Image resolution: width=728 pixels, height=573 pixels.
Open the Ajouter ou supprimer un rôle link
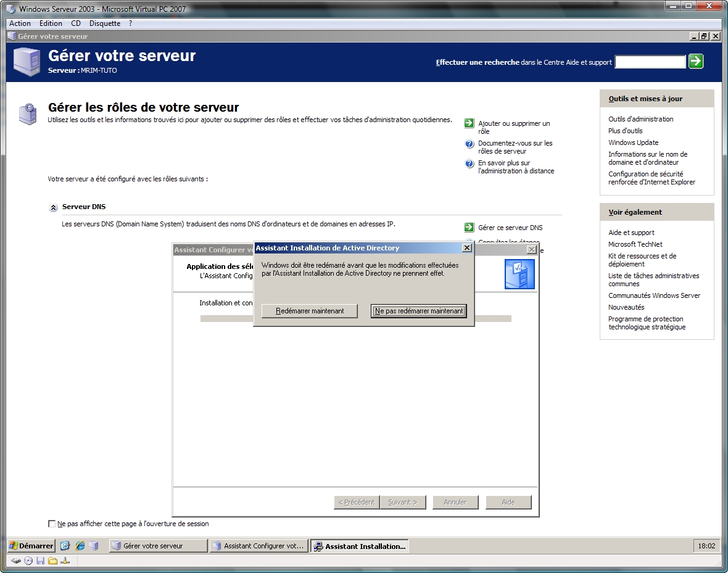tap(514, 127)
